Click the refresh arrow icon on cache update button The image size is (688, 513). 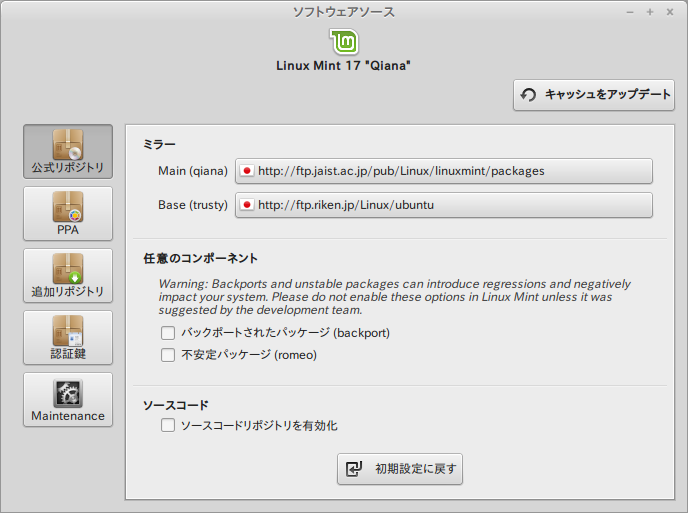click(528, 95)
